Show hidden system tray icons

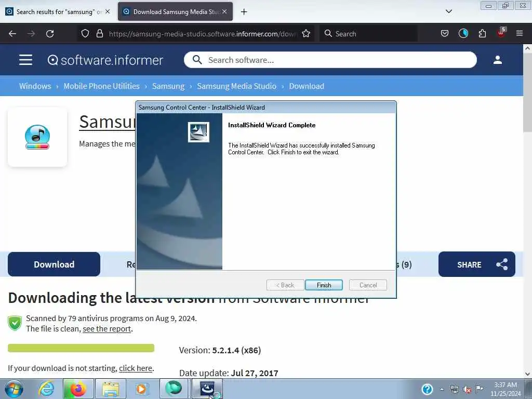click(442, 390)
